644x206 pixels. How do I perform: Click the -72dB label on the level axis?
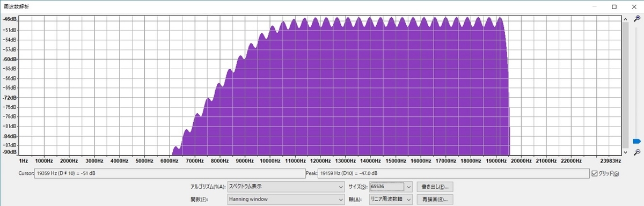pyautogui.click(x=10, y=98)
